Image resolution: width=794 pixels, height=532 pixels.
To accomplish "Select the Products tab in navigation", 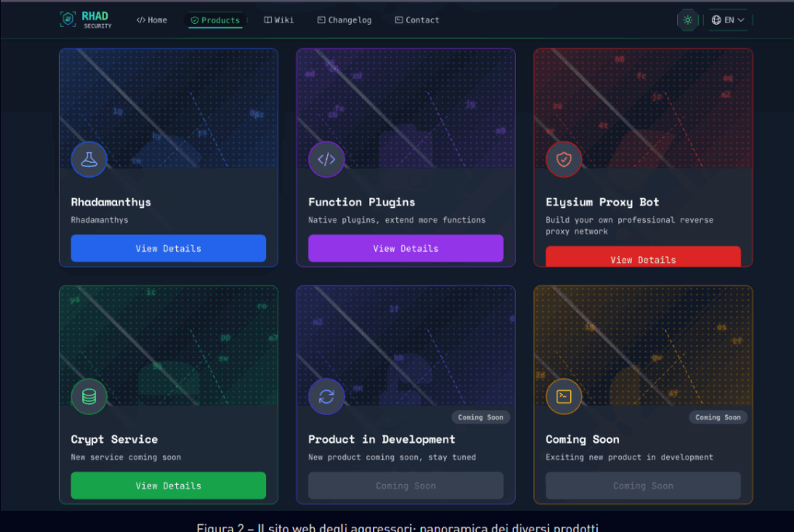I will (x=216, y=20).
